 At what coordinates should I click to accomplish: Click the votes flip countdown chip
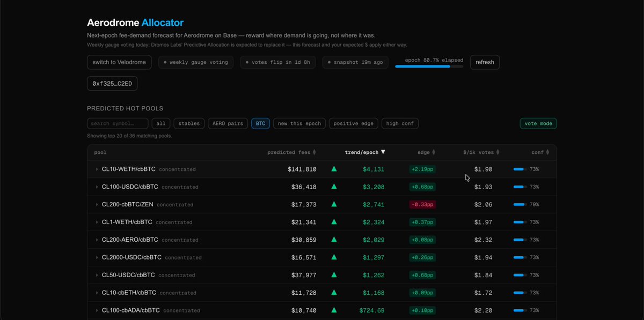click(x=278, y=62)
